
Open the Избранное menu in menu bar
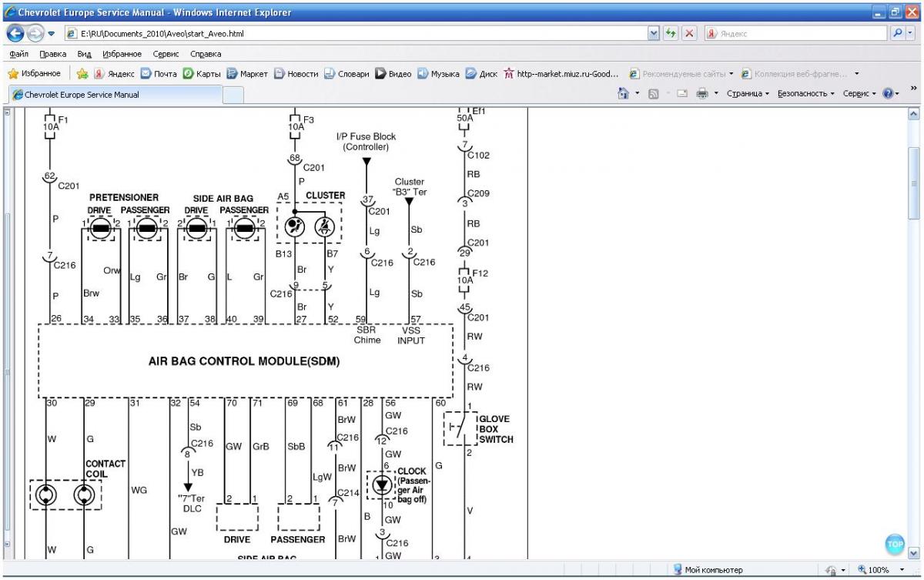point(123,54)
